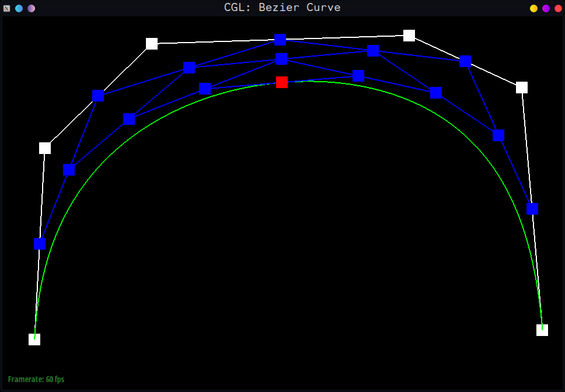Click the lowest blue point on the right side
Screen dimensions: 565x392
coord(532,209)
